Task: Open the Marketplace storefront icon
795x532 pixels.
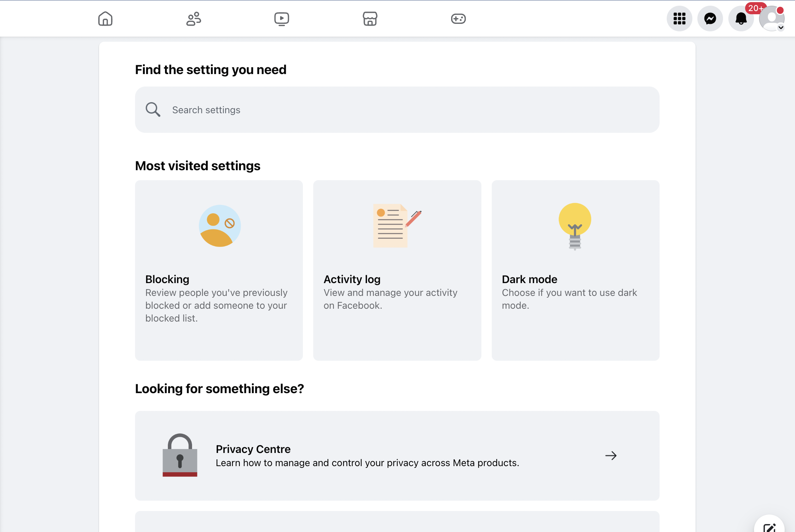Action: pyautogui.click(x=370, y=19)
